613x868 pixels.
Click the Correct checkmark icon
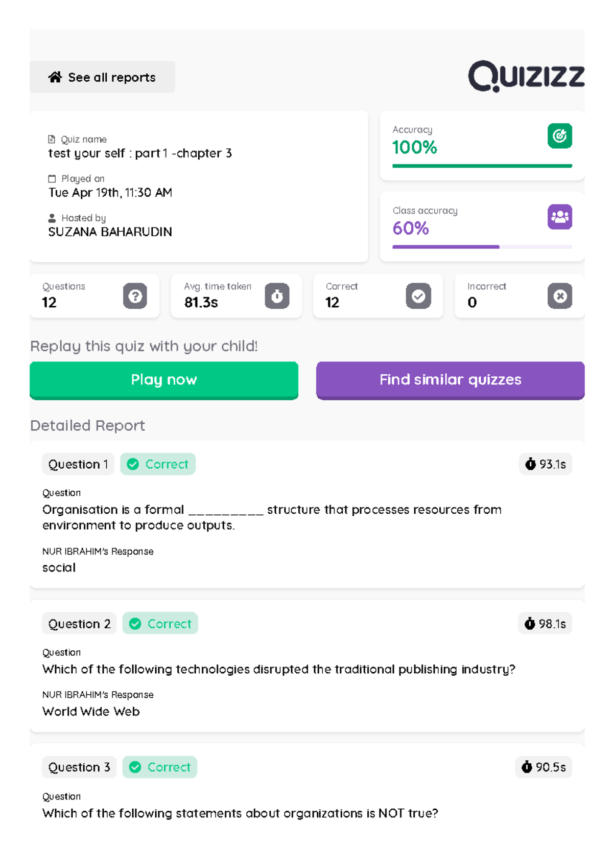click(418, 296)
